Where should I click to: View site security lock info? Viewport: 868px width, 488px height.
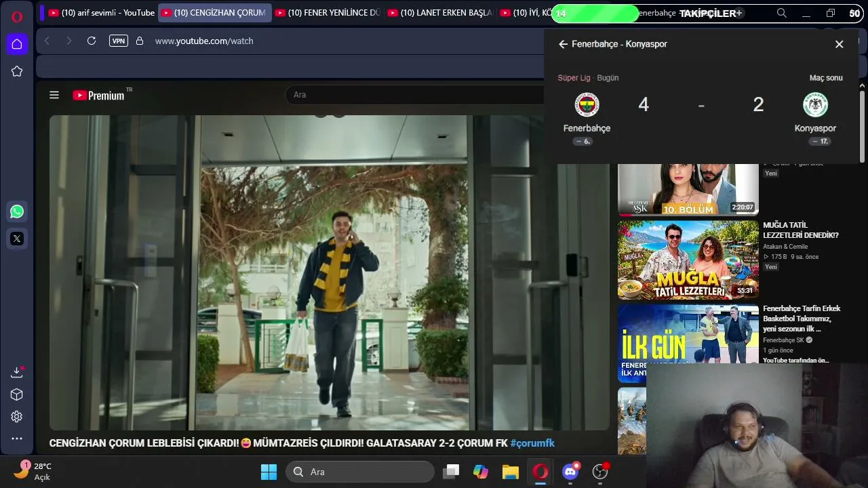pos(140,41)
